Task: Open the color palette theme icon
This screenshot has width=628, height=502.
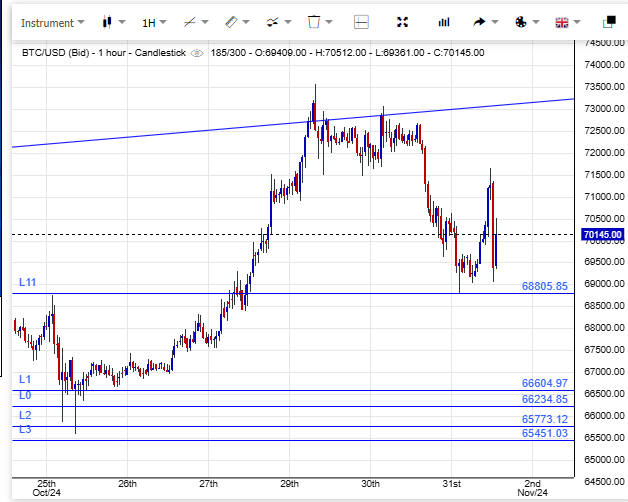Action: (520, 22)
